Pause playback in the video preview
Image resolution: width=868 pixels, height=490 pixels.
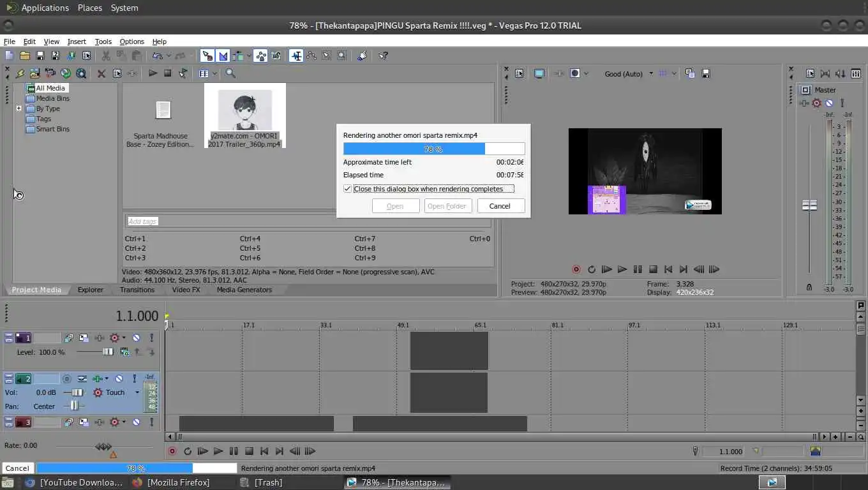tap(638, 269)
